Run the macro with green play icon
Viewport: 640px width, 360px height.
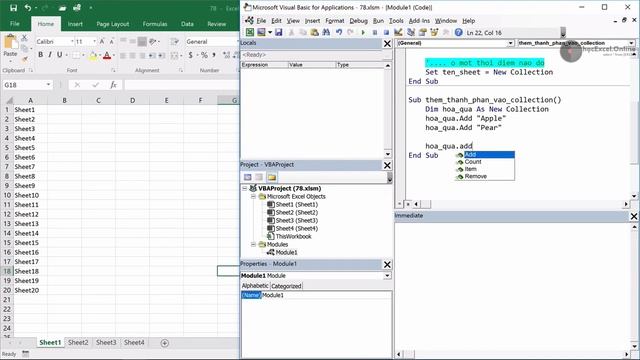coord(363,32)
